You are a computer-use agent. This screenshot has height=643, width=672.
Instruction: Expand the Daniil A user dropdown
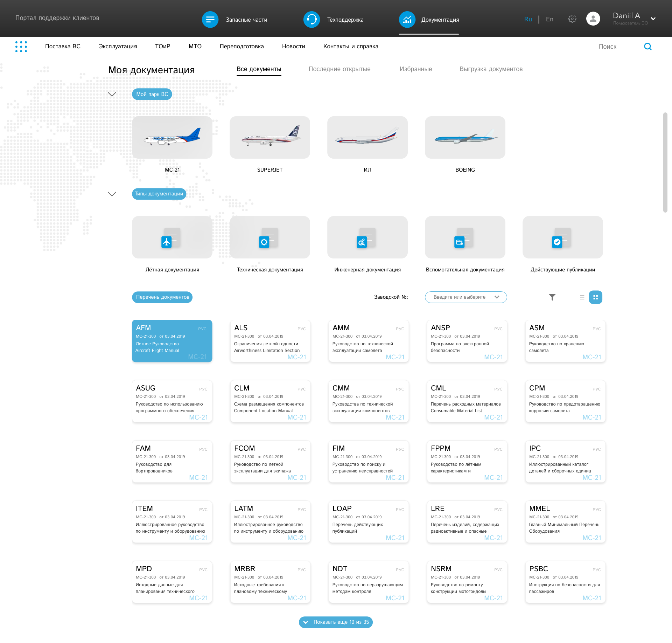click(x=653, y=19)
